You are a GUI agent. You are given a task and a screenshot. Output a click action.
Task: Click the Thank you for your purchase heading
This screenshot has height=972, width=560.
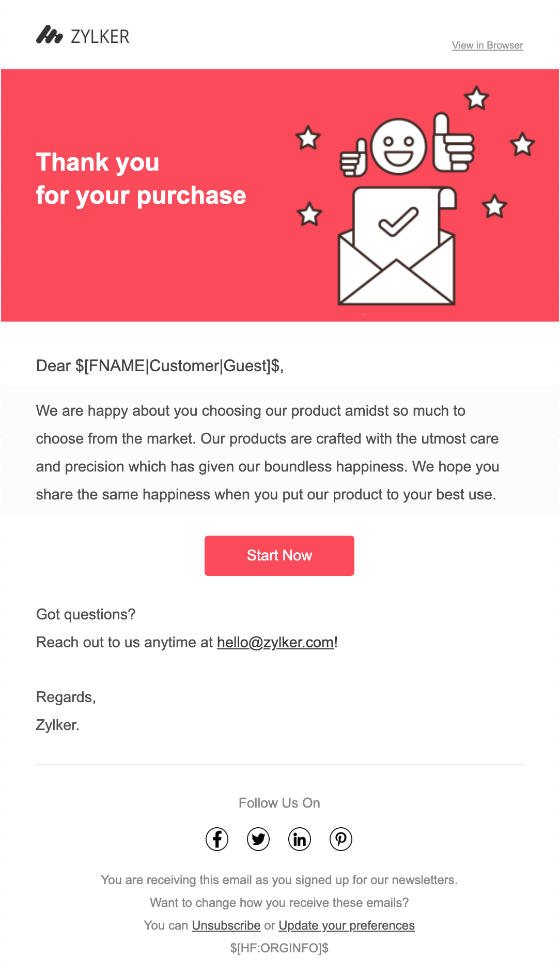(x=141, y=179)
